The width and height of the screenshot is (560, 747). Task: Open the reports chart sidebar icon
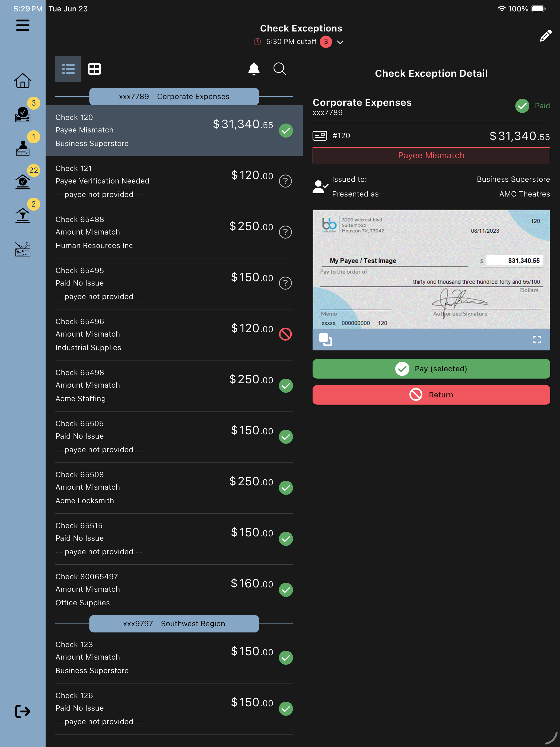(23, 249)
